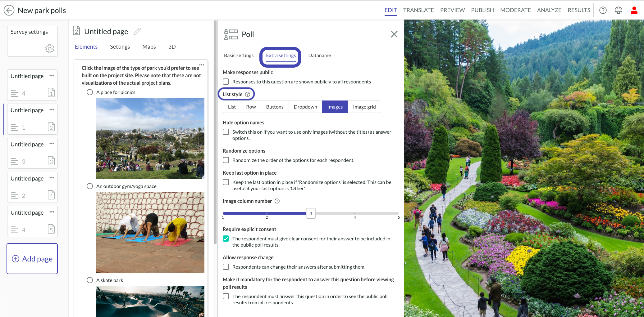The width and height of the screenshot is (644, 317).
Task: Open three-dot menu on page 1 card
Action: click(x=52, y=75)
